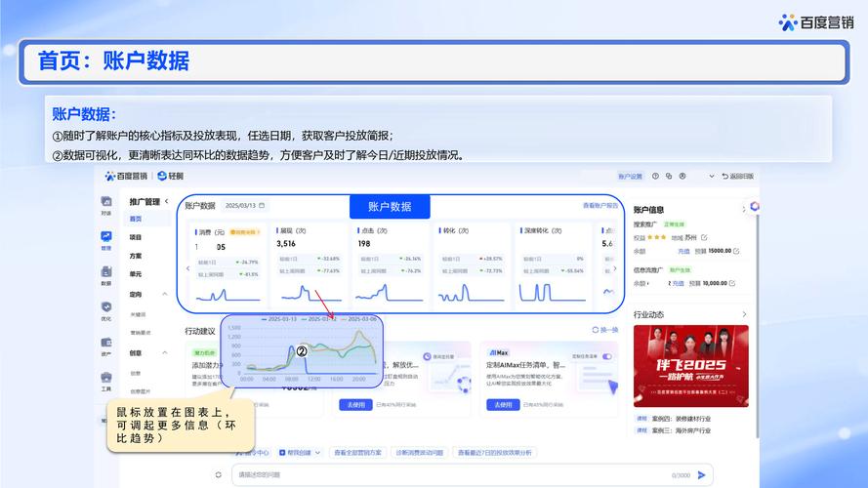This screenshot has width=868, height=488.
Task: Select 关键词 under 定向
Action: [x=138, y=314]
